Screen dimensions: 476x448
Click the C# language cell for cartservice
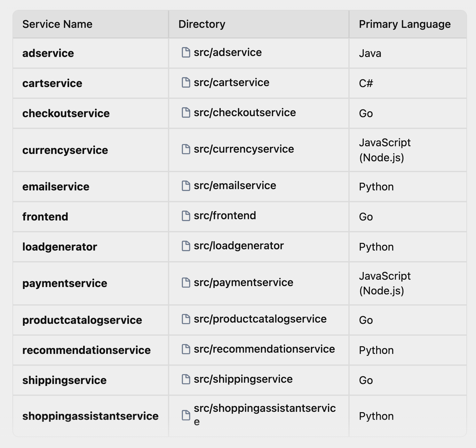tap(408, 83)
